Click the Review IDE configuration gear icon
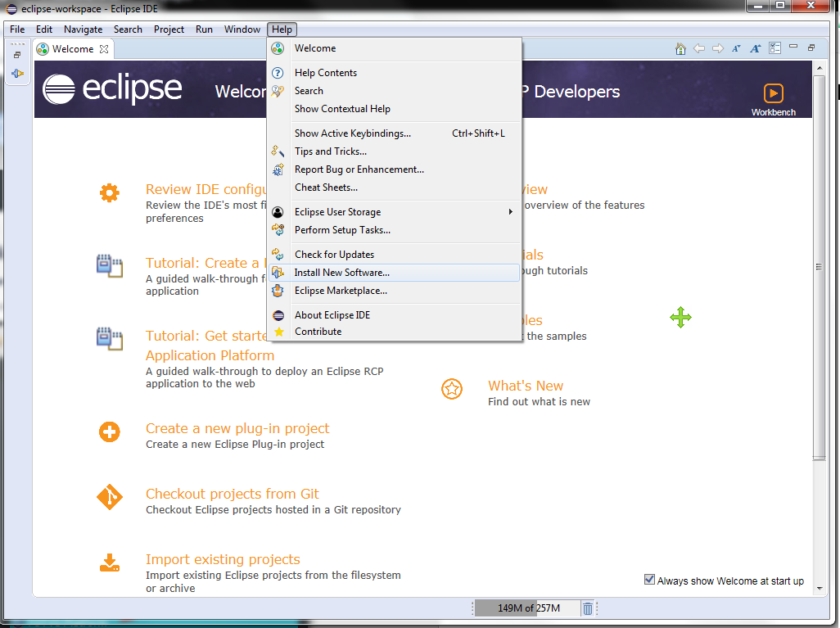This screenshot has width=840, height=628. click(x=109, y=193)
